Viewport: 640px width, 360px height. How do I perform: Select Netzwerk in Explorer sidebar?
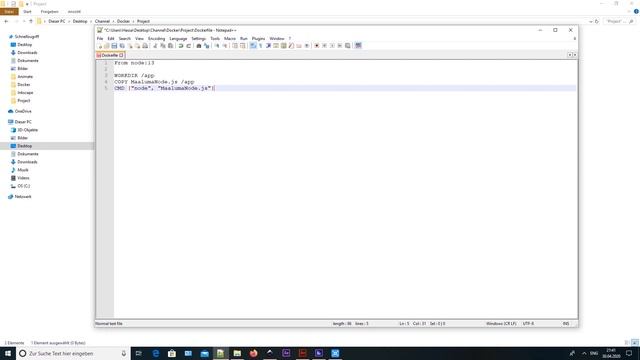23,197
